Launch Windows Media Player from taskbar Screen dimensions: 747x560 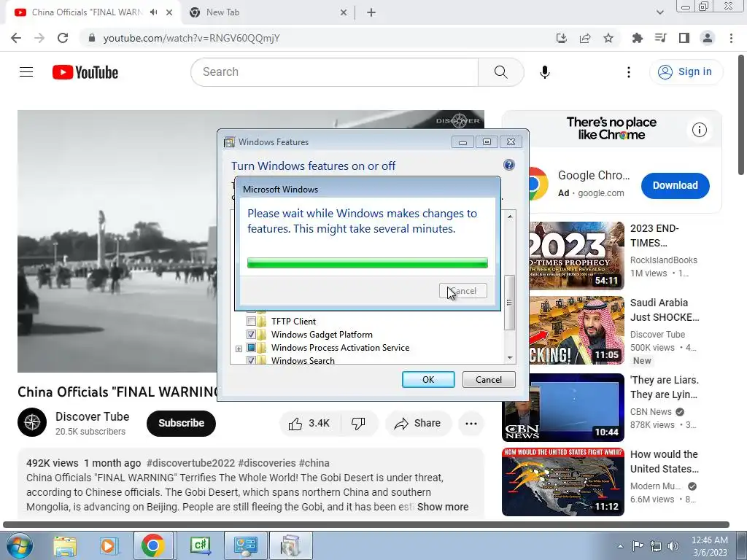point(108,545)
